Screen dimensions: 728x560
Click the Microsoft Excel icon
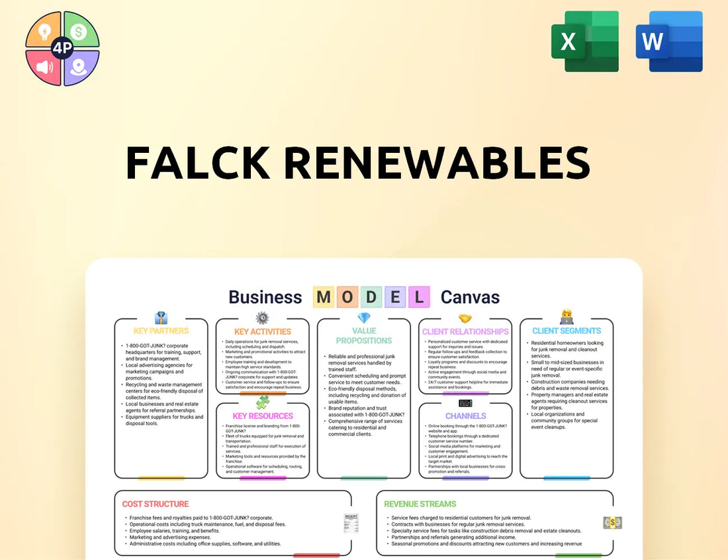584,41
